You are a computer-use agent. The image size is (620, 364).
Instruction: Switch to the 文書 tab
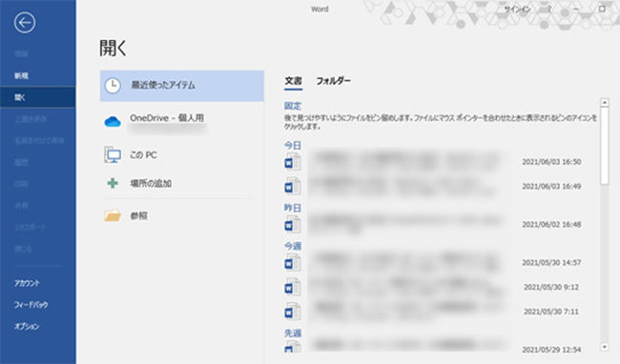pos(294,81)
